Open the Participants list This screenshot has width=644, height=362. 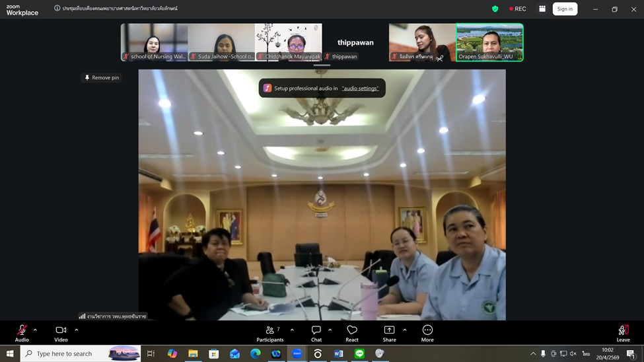(269, 333)
